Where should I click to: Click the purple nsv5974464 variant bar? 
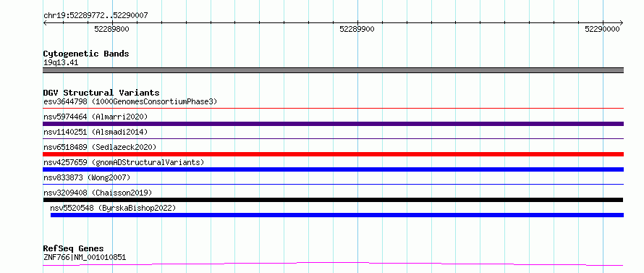[x=333, y=124]
